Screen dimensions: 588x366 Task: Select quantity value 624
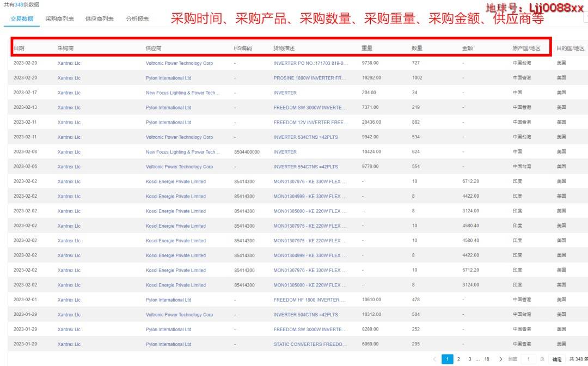coord(415,151)
